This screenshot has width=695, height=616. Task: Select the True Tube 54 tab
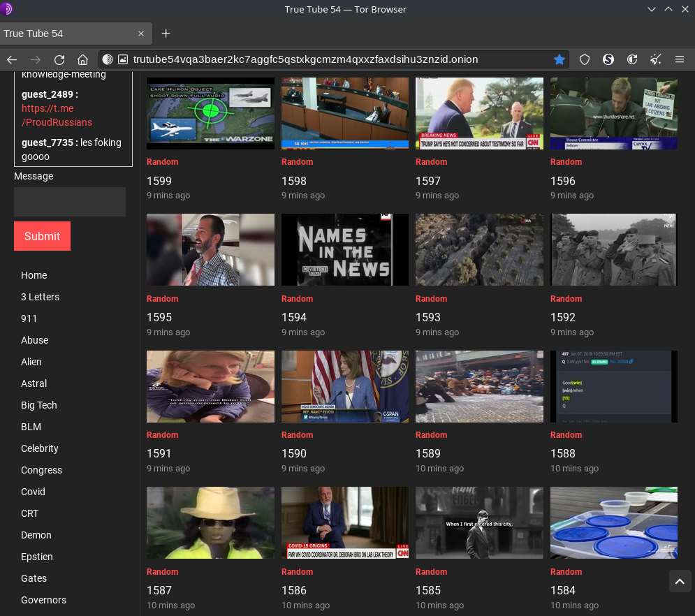pos(75,34)
